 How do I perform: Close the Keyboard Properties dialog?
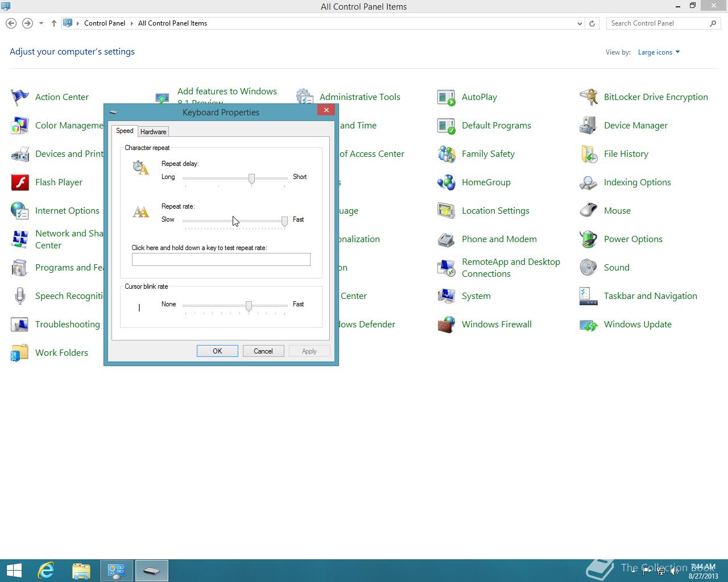click(326, 110)
